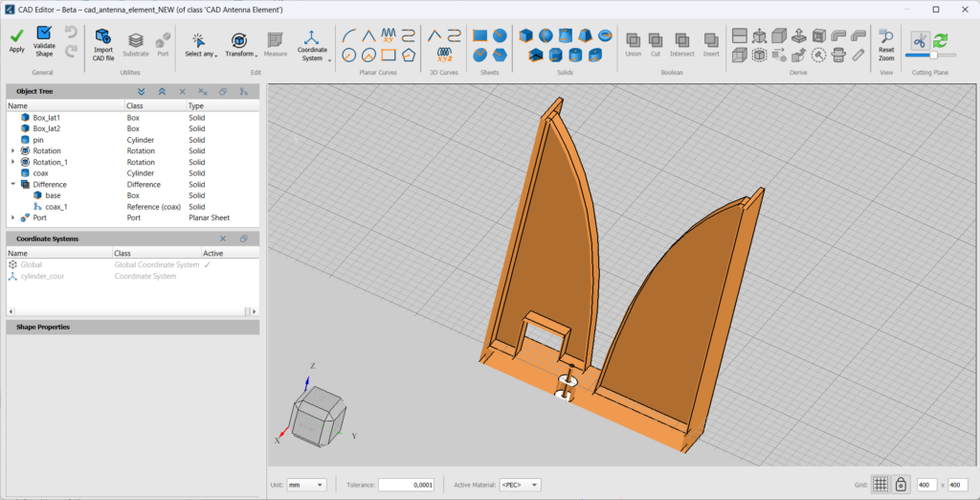Open the Active Material PEC dropdown

[x=520, y=486]
